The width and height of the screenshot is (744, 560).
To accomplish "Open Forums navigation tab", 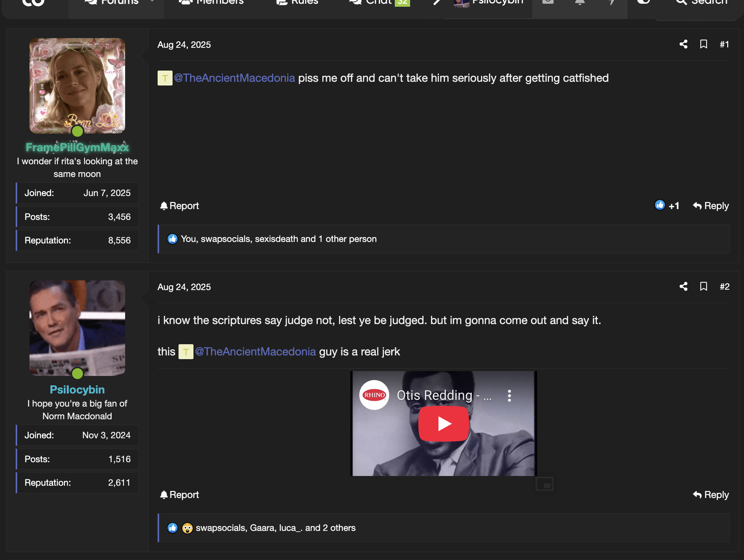I will coord(111,3).
